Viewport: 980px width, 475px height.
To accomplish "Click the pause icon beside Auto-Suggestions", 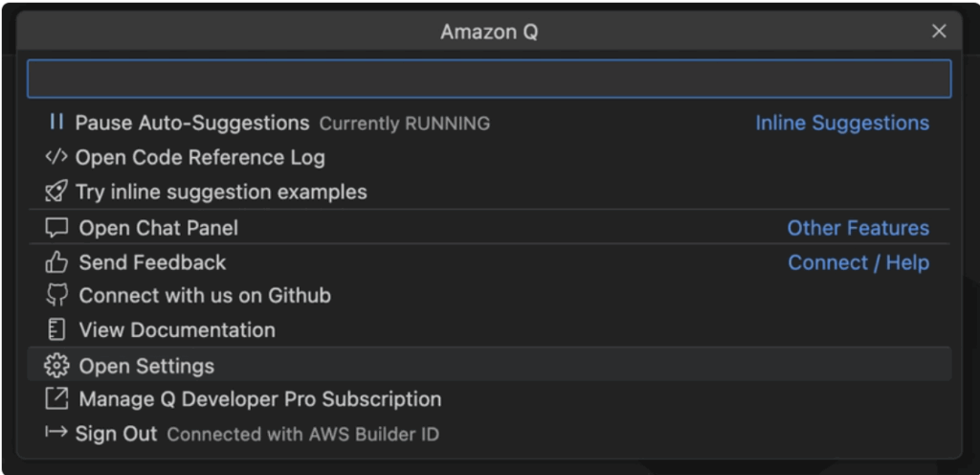I will click(x=56, y=123).
